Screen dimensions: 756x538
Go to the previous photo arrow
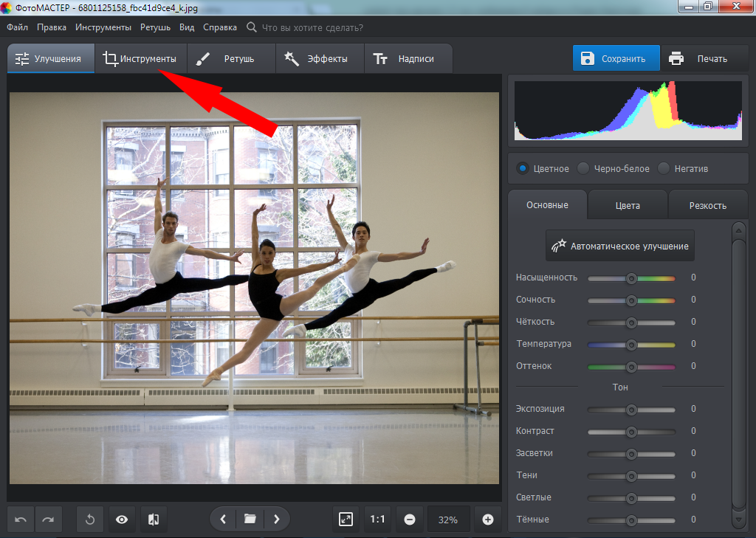point(223,520)
